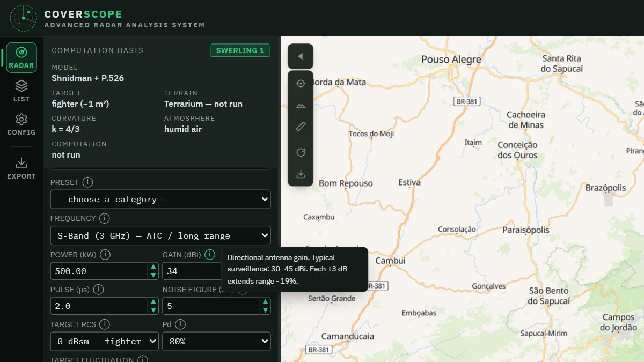This screenshot has width=644, height=362.
Task: Open the PRESET category dropdown
Action: pyautogui.click(x=160, y=200)
